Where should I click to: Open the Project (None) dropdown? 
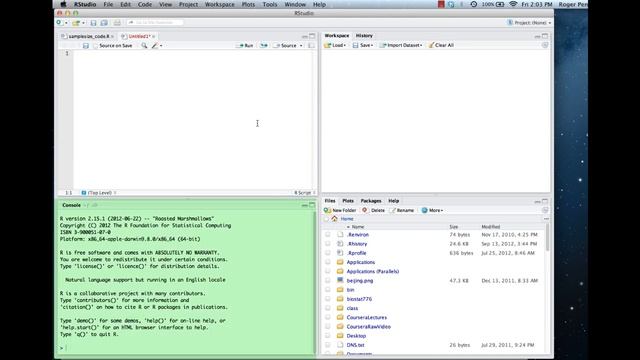529,23
